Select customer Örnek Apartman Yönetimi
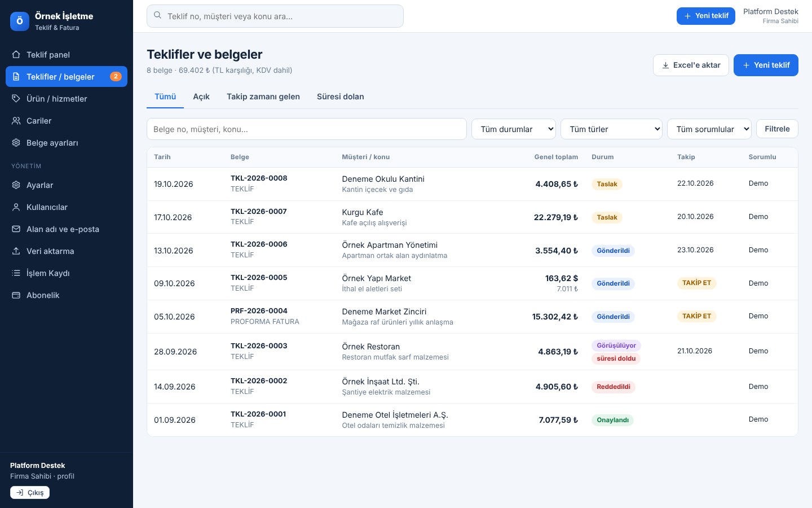The height and width of the screenshot is (508, 812). coord(390,245)
